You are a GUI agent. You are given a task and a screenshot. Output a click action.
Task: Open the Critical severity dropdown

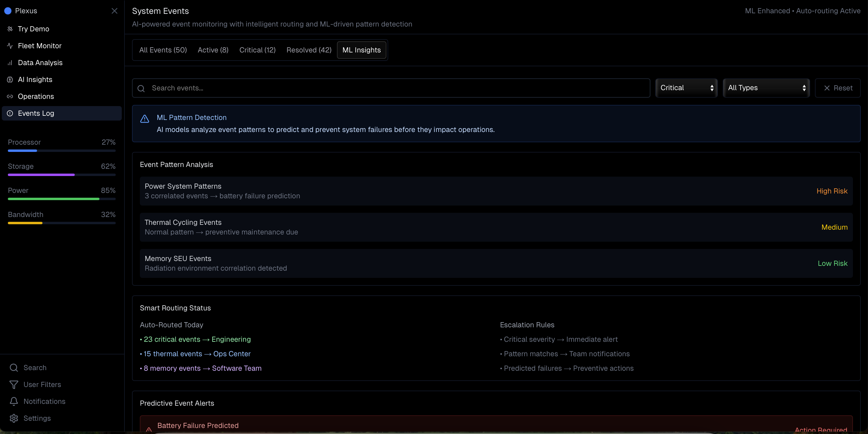click(686, 88)
